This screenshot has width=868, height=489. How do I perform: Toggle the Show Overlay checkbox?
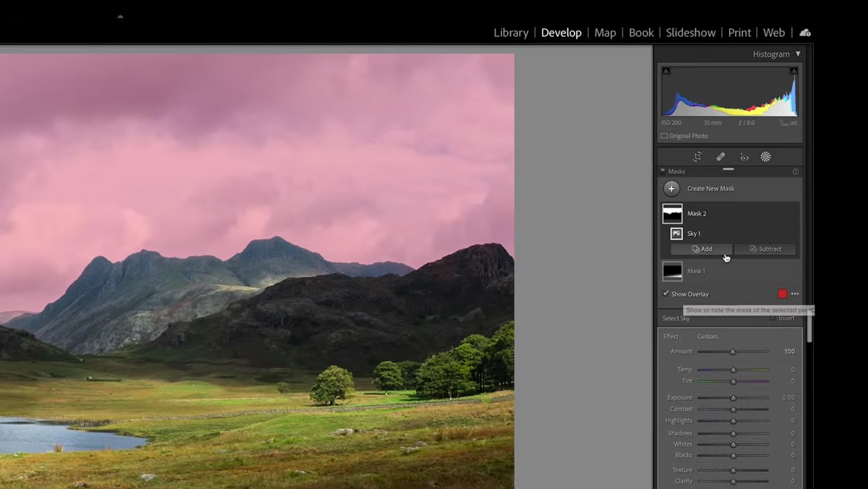tap(666, 294)
